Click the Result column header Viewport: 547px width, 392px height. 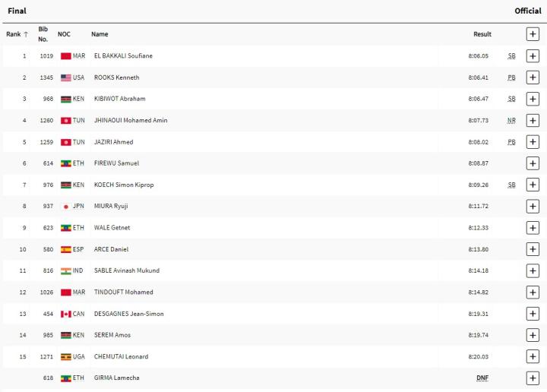pos(482,34)
